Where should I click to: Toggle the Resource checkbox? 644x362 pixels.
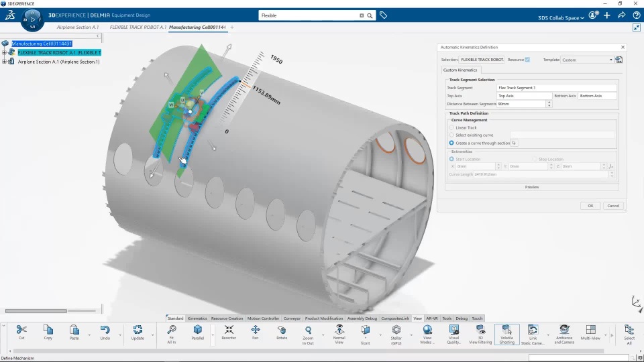(527, 60)
